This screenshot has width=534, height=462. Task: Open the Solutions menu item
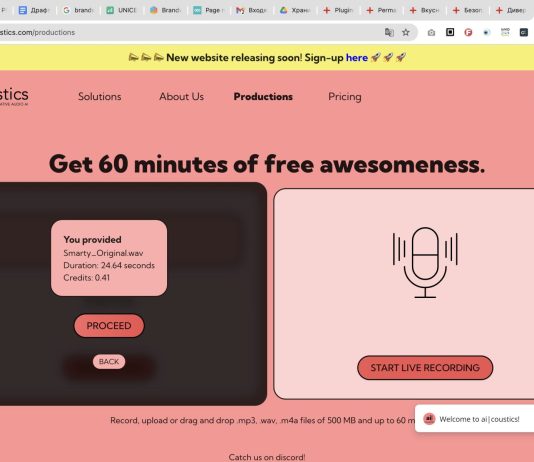pyautogui.click(x=99, y=97)
